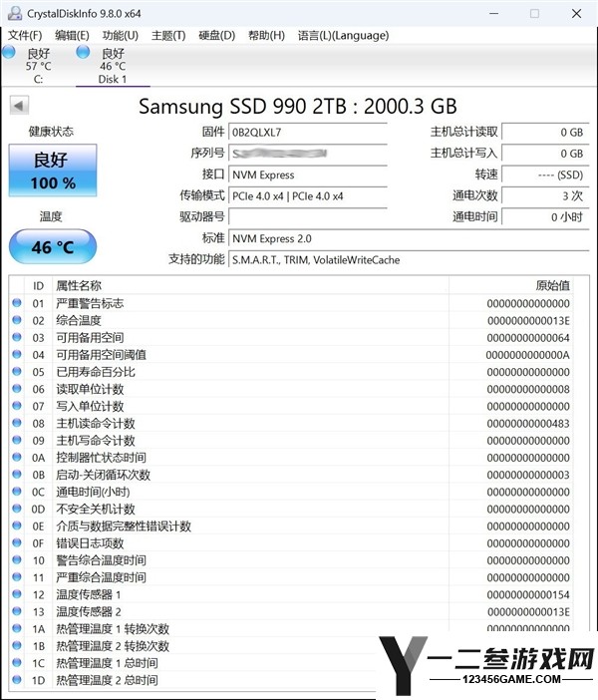Image resolution: width=598 pixels, height=700 pixels.
Task: Click status dot for 温度传感器 2 row
Action: tap(17, 610)
